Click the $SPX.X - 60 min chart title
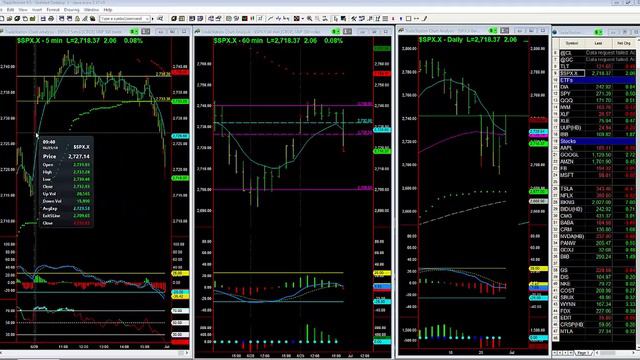Screen dimensions: 640x360 click(238, 41)
